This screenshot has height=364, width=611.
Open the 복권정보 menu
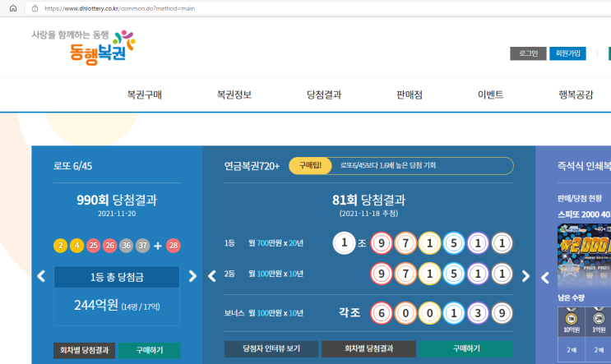234,94
